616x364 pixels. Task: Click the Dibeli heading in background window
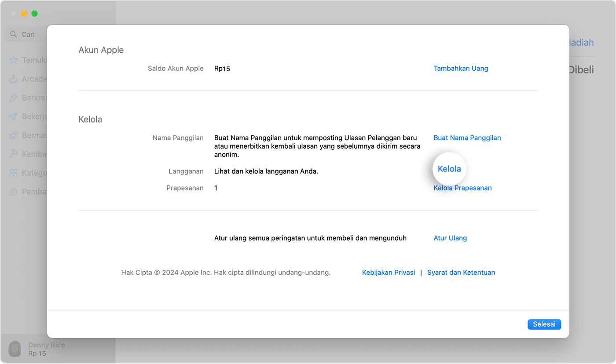[582, 69]
